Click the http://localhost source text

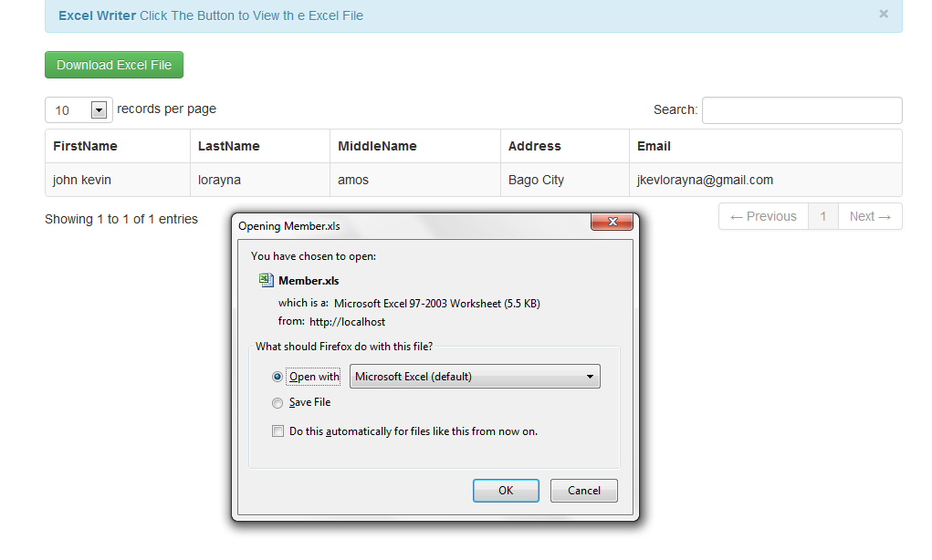coord(347,322)
